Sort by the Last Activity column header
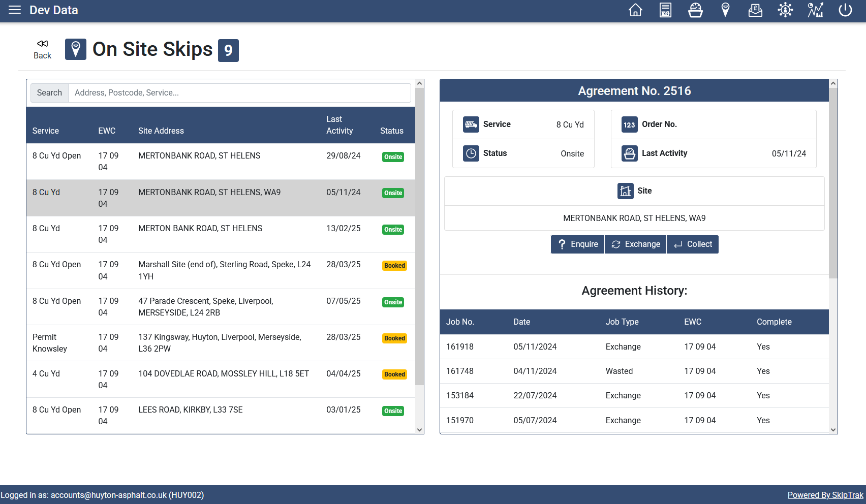Image resolution: width=866 pixels, height=504 pixels. click(x=339, y=125)
